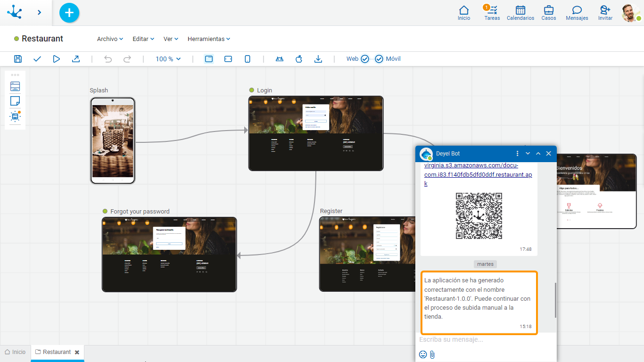Click the verify checkmark toolbar icon

click(37, 59)
